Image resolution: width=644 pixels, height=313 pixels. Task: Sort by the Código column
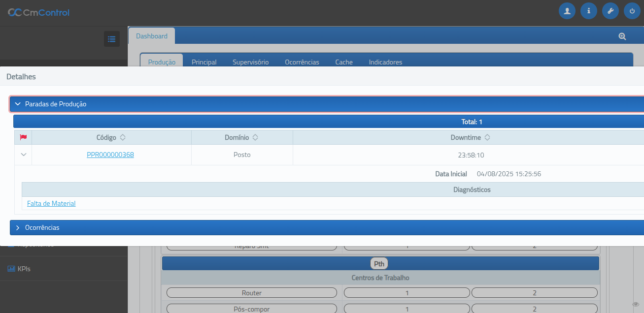(123, 138)
